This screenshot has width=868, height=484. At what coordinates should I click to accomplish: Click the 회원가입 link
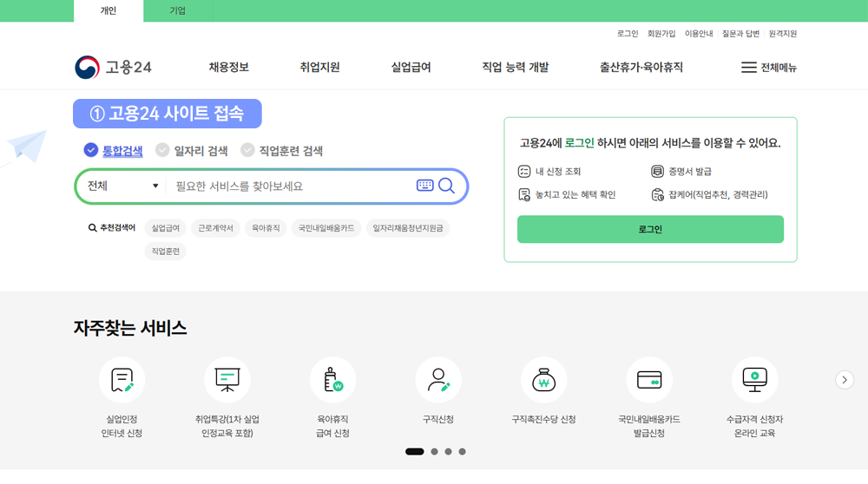(661, 34)
